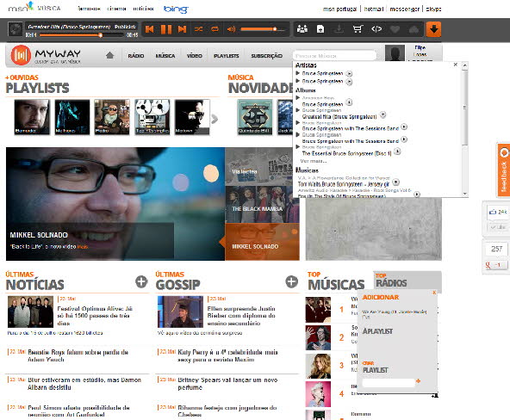The width and height of the screenshot is (510, 420).
Task: Expand second Bruce Springsteen artist result
Action: pos(297,81)
